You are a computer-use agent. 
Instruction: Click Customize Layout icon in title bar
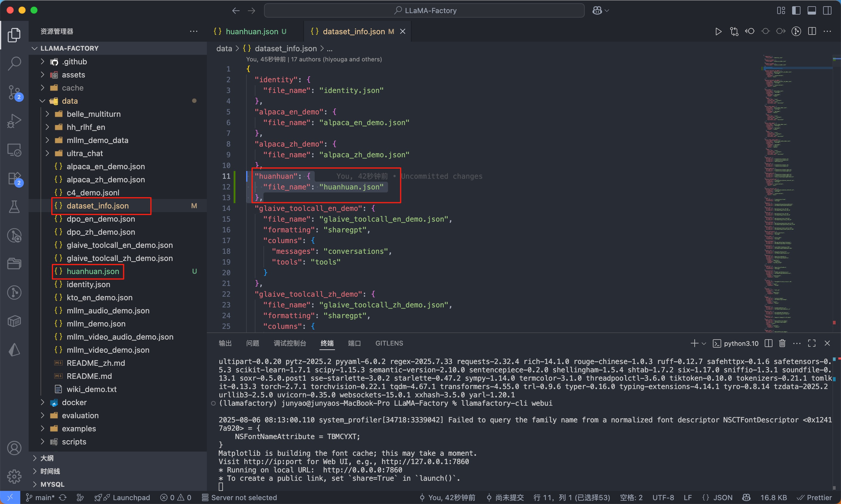tap(781, 10)
